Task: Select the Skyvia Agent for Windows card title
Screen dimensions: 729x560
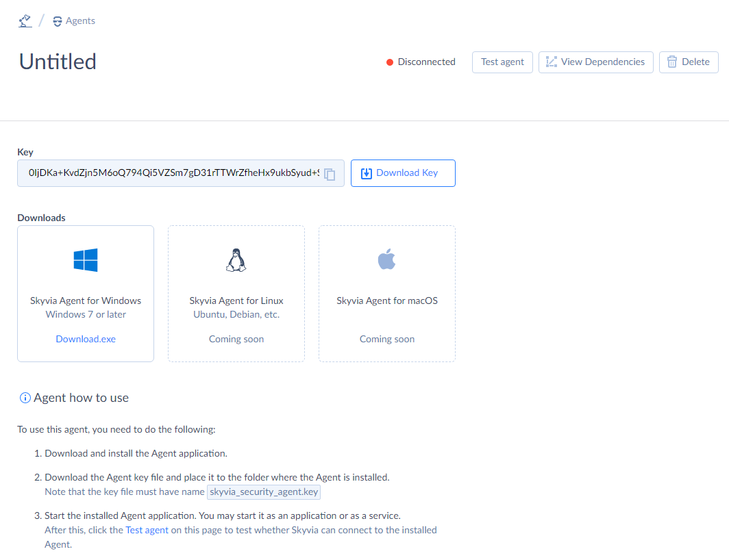Action: 86,301
